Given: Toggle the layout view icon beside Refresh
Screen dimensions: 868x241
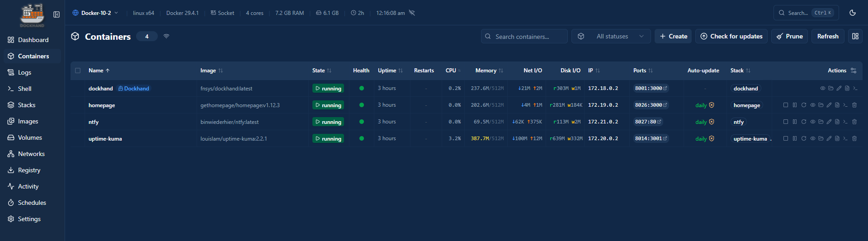Looking at the screenshot, I should 855,36.
